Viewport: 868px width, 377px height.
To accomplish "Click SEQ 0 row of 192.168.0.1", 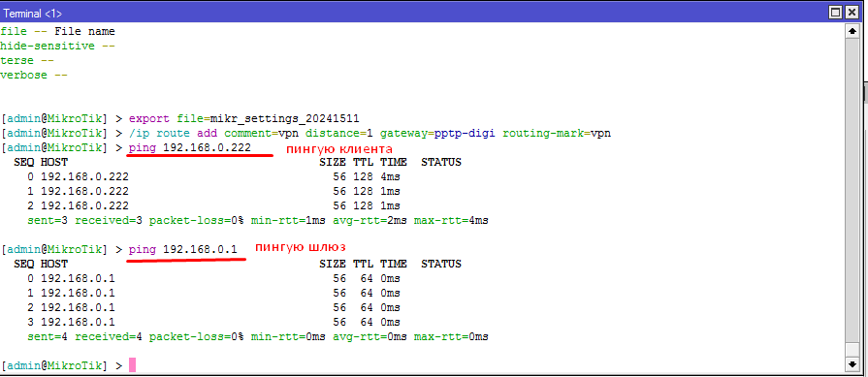I will click(x=213, y=278).
